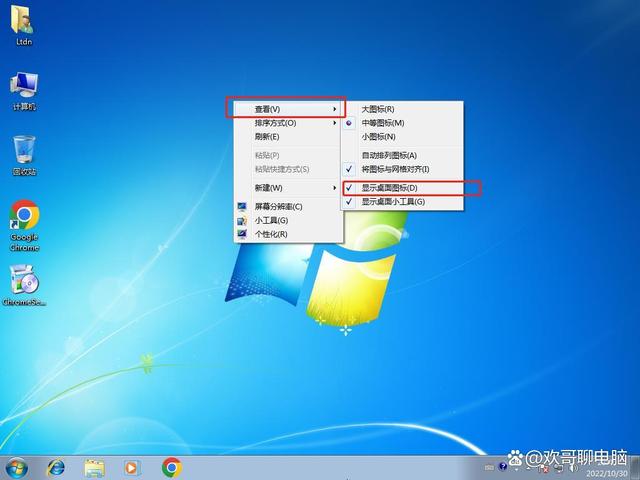Open Windows Explorer folder in taskbar
The height and width of the screenshot is (480, 640).
click(94, 467)
